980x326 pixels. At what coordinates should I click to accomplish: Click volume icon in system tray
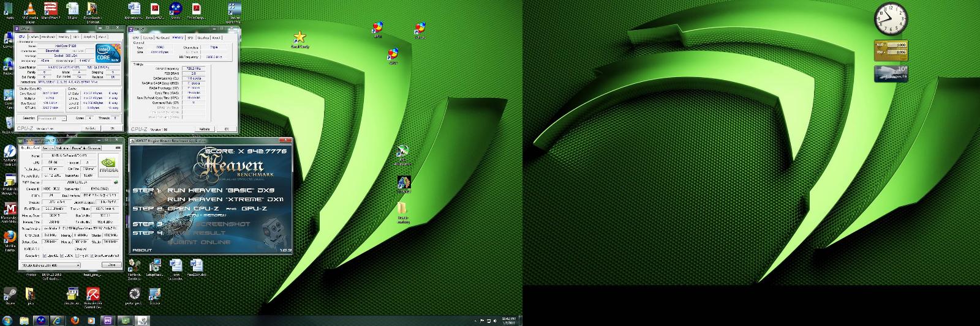click(496, 320)
